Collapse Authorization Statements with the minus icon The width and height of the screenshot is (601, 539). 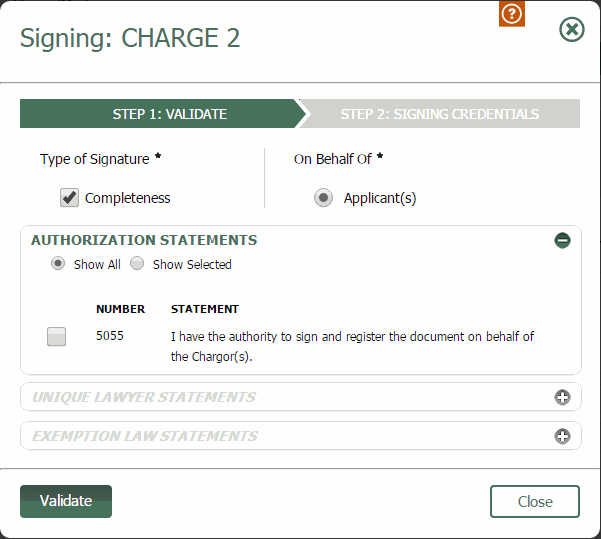tap(562, 240)
